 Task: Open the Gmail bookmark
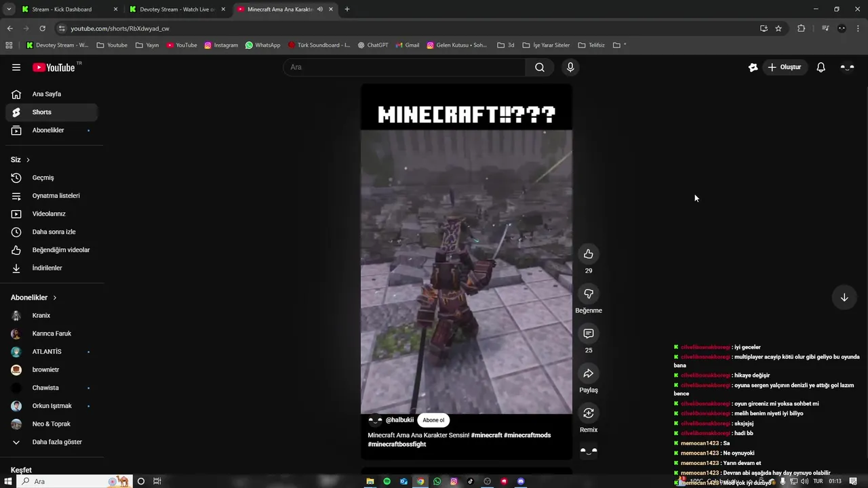(408, 45)
